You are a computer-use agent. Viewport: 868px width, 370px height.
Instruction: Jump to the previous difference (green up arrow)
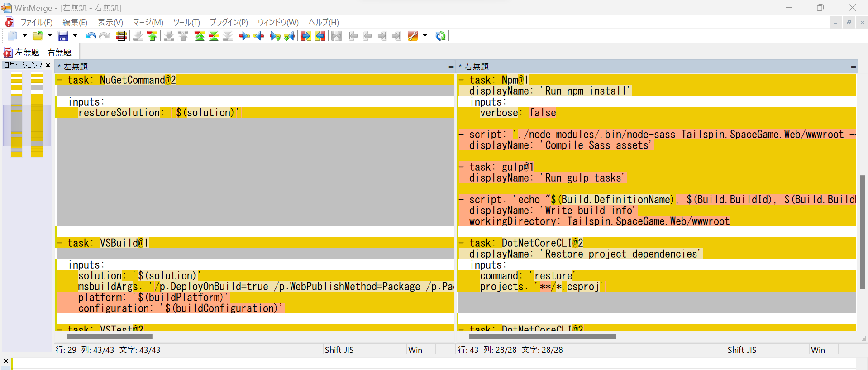pyautogui.click(x=153, y=36)
